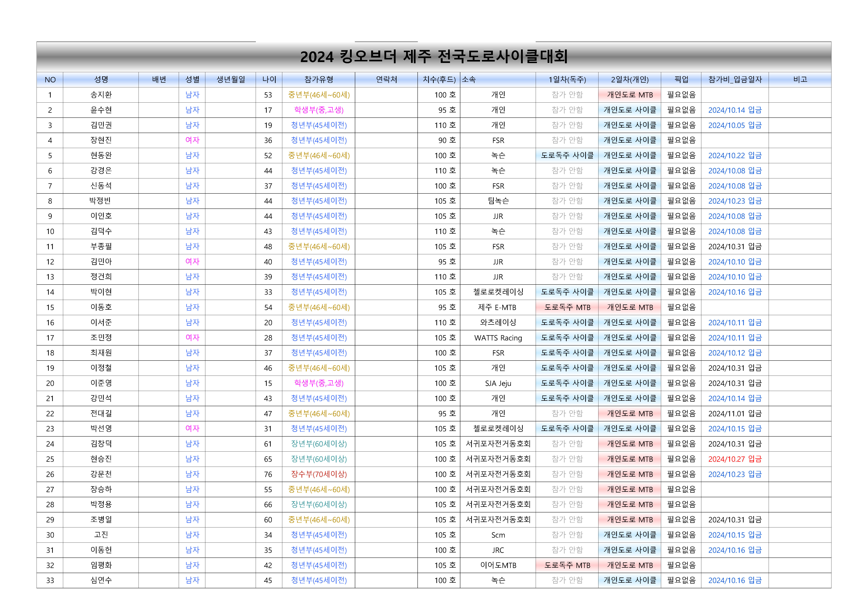Select the 참가비_입금일자 column header
Image resolution: width=868 pixels, height=615 pixels.
click(735, 80)
